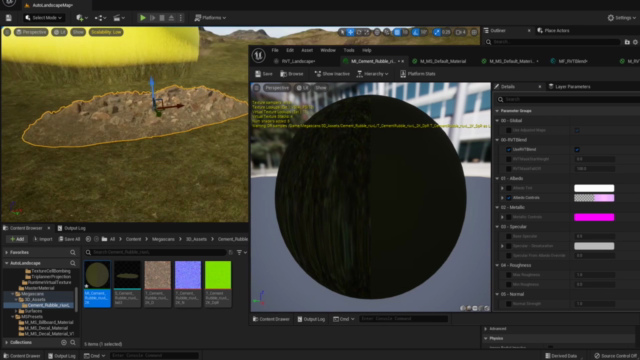Open the white Albedo Tint color swatch

coord(594,188)
